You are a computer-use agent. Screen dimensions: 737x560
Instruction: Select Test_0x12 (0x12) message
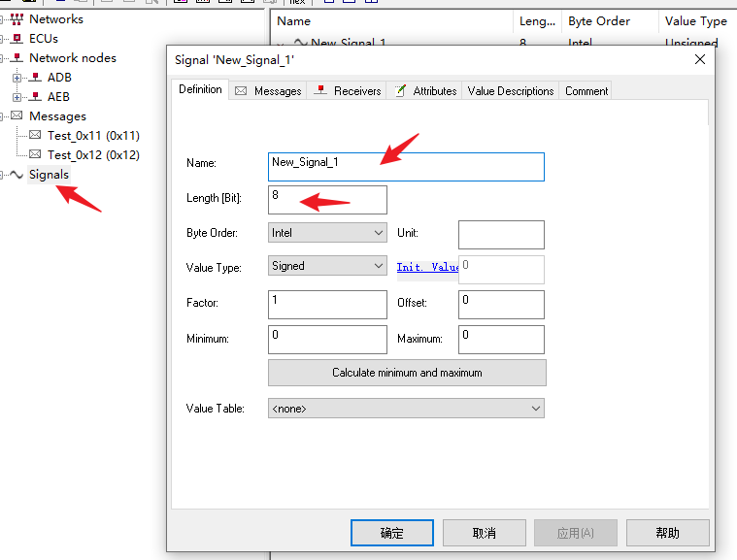[93, 154]
